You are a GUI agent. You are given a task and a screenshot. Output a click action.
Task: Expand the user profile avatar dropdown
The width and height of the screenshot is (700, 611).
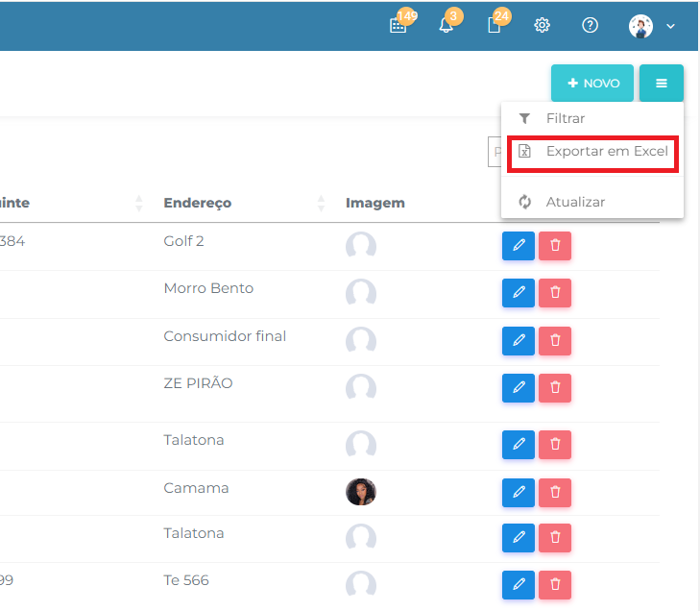pos(652,26)
